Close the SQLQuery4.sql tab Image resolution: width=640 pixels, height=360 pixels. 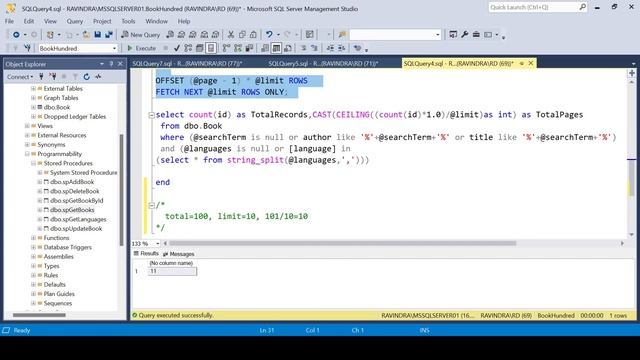(531, 64)
